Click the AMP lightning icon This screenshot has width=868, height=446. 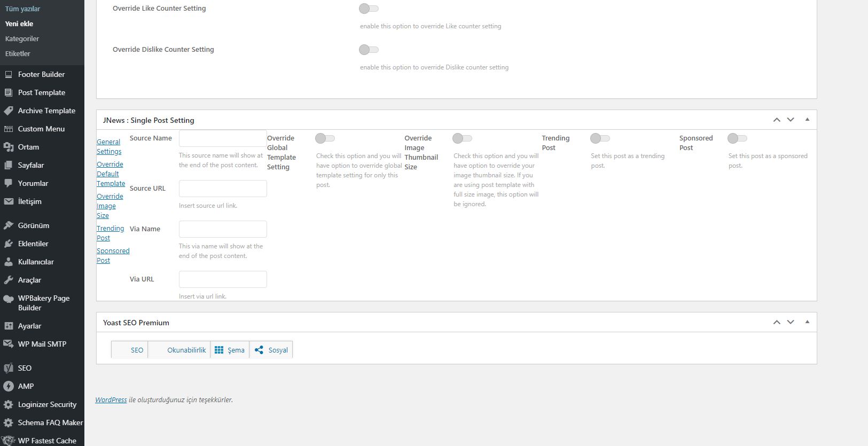pos(9,386)
